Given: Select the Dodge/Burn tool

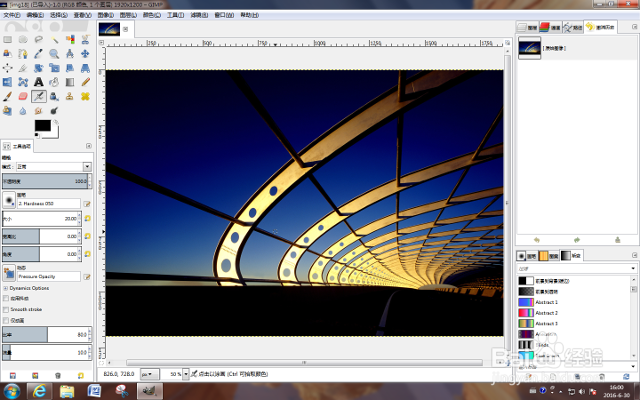Looking at the screenshot, I should click(54, 111).
